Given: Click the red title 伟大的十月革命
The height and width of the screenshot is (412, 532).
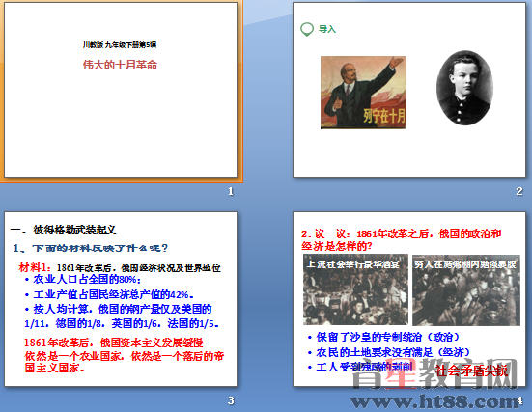Looking at the screenshot, I should tap(120, 65).
